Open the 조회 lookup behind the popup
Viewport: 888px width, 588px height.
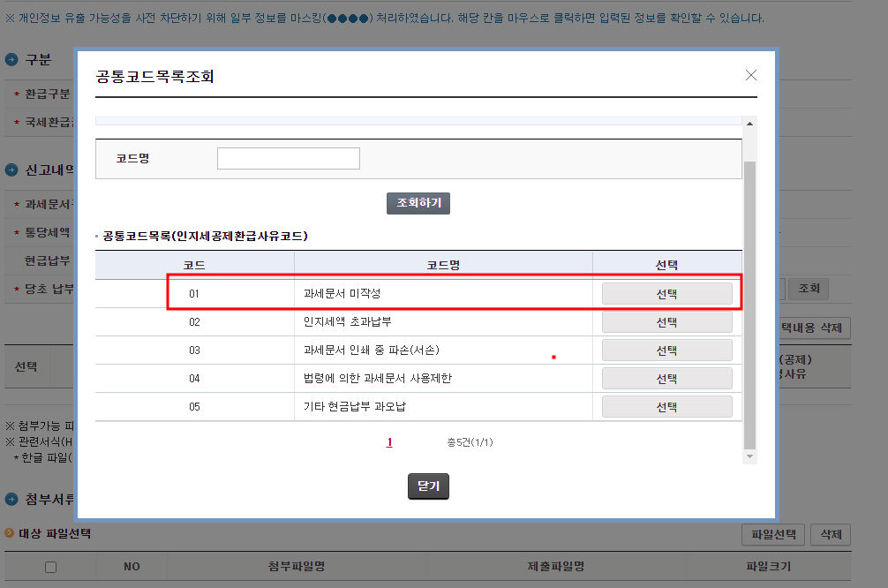[x=808, y=288]
